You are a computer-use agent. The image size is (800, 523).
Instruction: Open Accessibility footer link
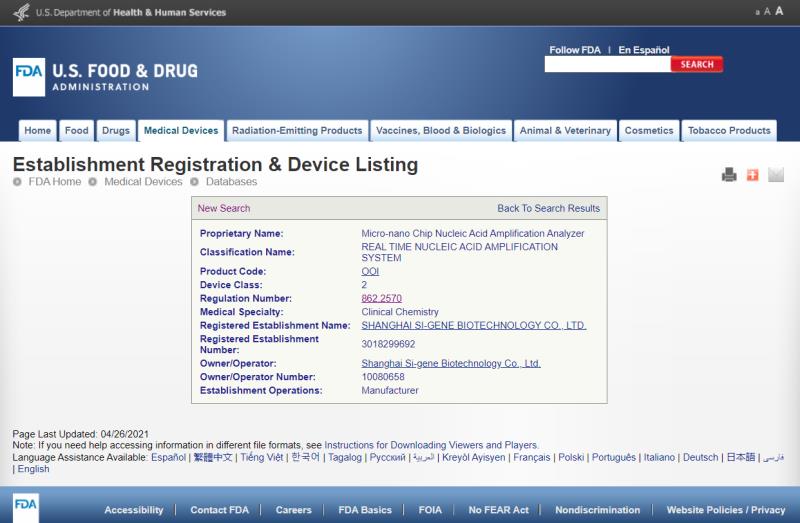point(134,510)
